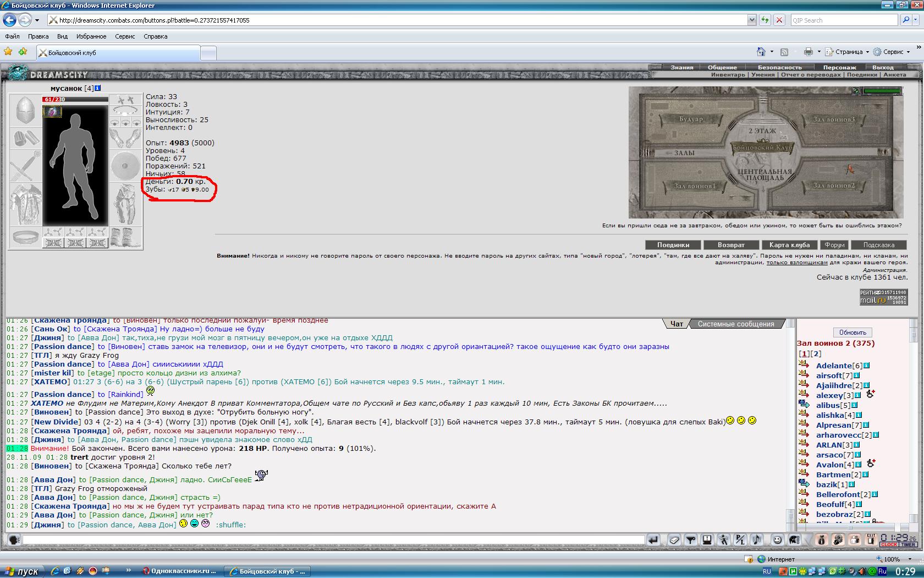Click the EXIT icon in bottom bar
The width and height of the screenshot is (924, 578).
[871, 539]
